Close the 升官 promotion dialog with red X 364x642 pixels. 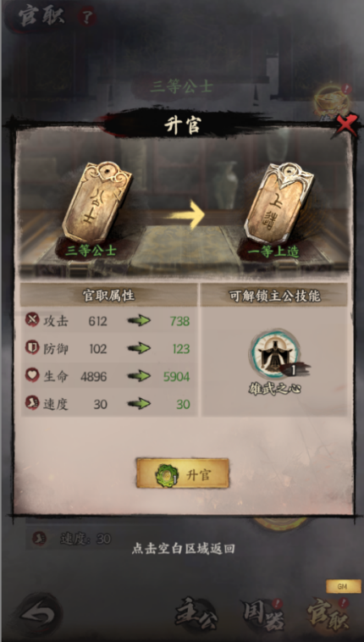pos(346,126)
